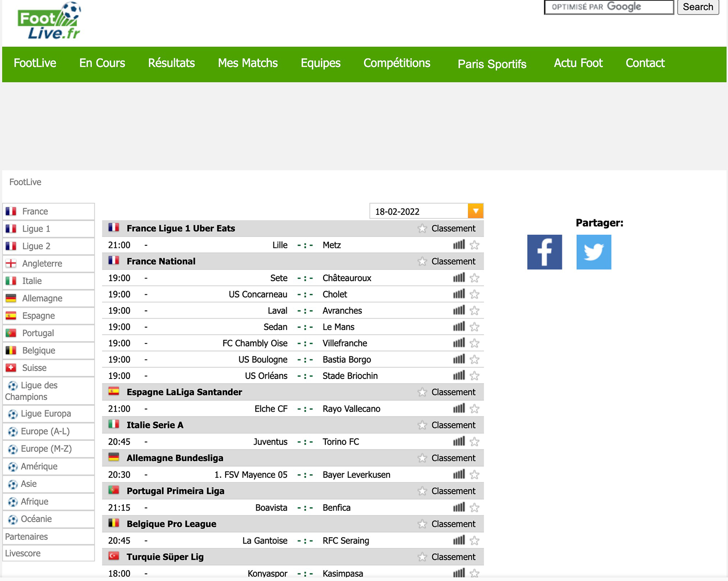Click FootLive breadcrumb link
The height and width of the screenshot is (581, 728).
click(25, 182)
